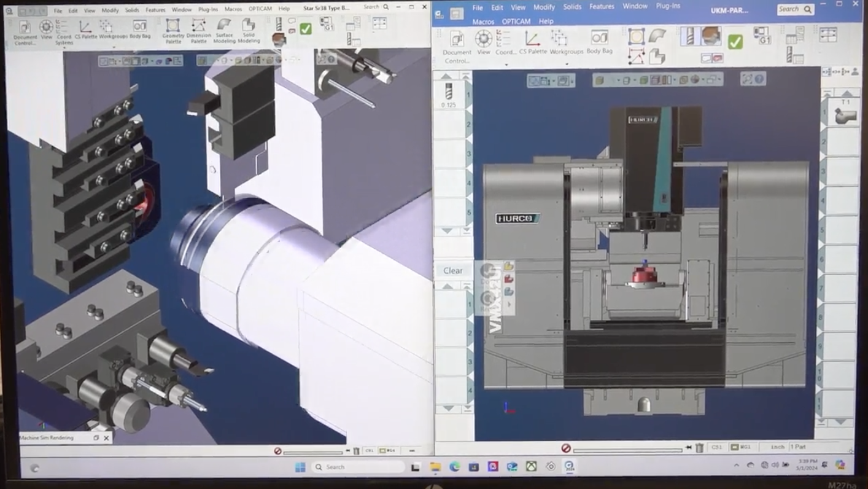The width and height of the screenshot is (868, 489).
Task: Open the Windows Start menu
Action: 300,467
